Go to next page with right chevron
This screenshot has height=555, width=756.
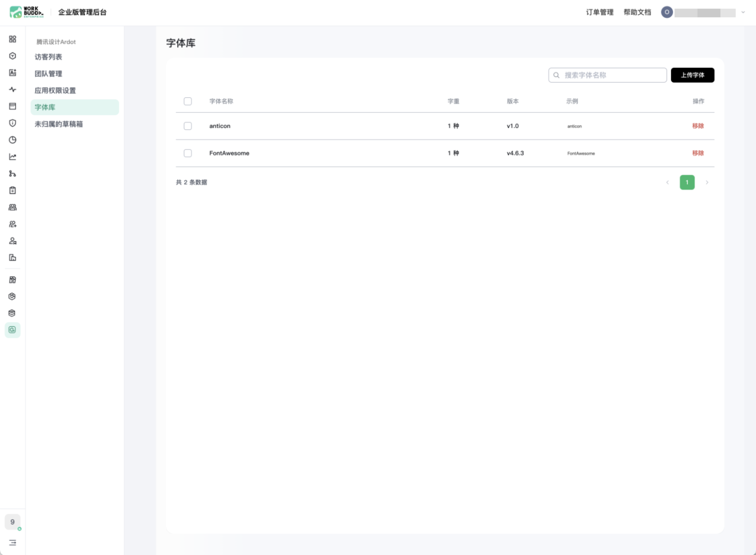click(x=707, y=182)
